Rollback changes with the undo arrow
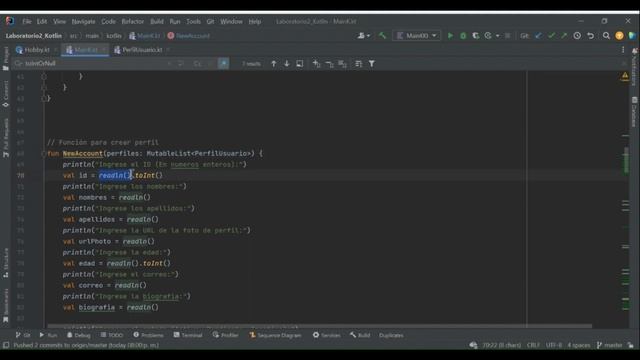 coord(591,36)
